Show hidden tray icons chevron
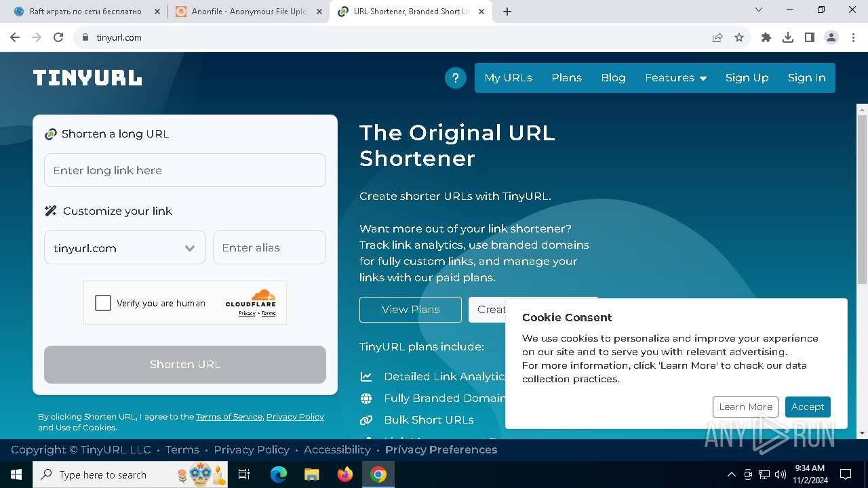The height and width of the screenshot is (488, 868). 731,474
